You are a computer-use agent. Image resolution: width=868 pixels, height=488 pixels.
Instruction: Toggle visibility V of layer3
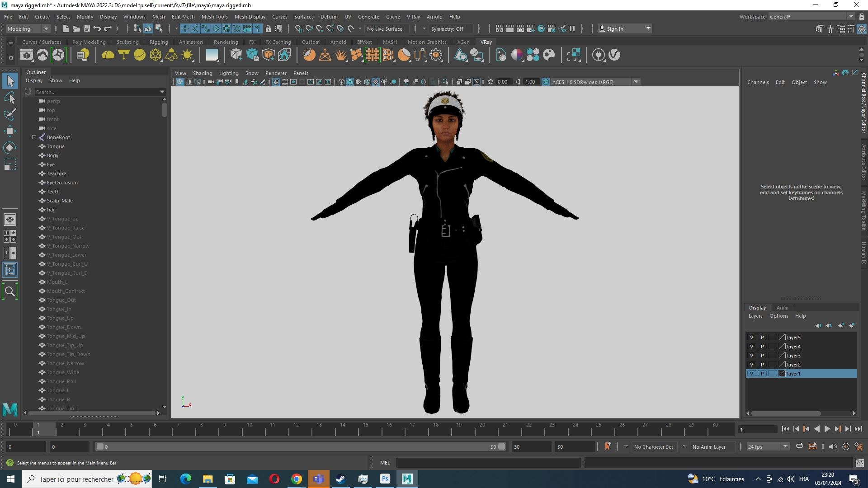pos(751,356)
